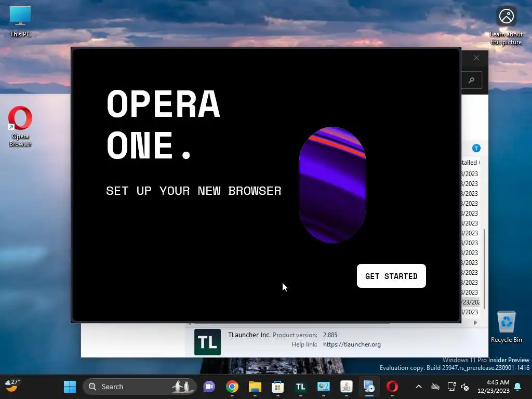Image resolution: width=532 pixels, height=399 pixels.
Task: Click the search icon in background window
Action: (472, 81)
